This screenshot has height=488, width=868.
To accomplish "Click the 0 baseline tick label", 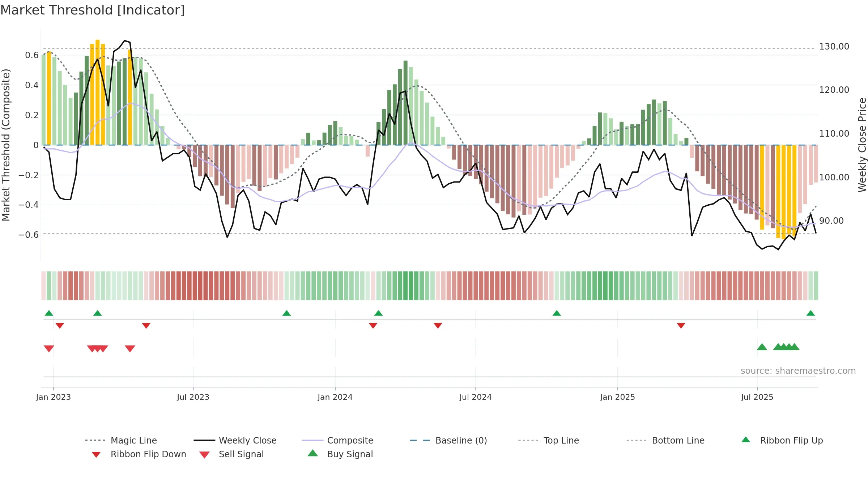I will coord(36,145).
